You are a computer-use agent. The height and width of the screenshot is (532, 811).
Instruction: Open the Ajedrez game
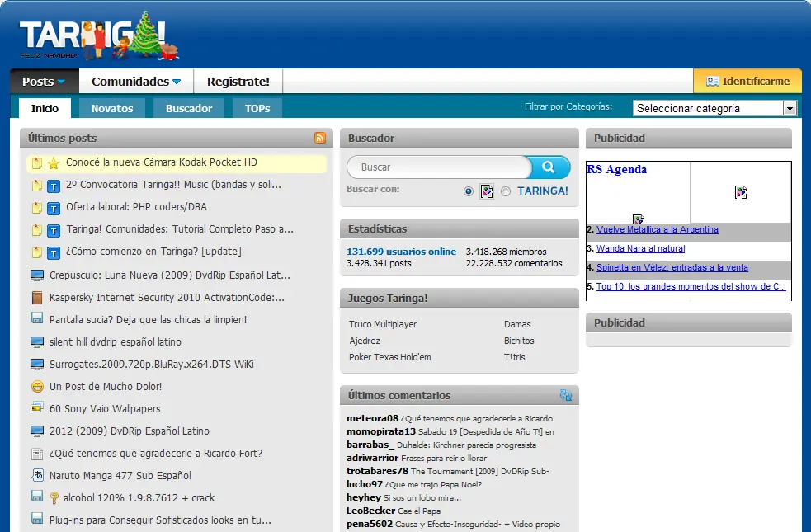[x=365, y=341]
